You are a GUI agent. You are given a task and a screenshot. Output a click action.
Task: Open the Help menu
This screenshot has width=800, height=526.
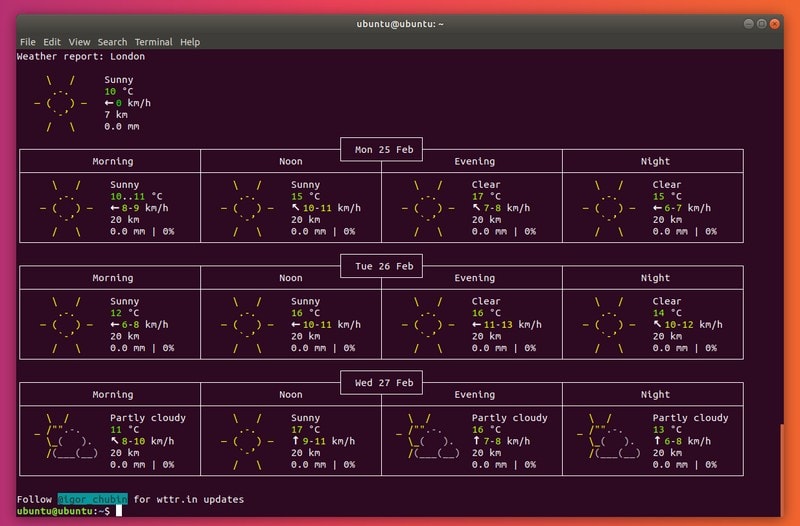pyautogui.click(x=190, y=42)
